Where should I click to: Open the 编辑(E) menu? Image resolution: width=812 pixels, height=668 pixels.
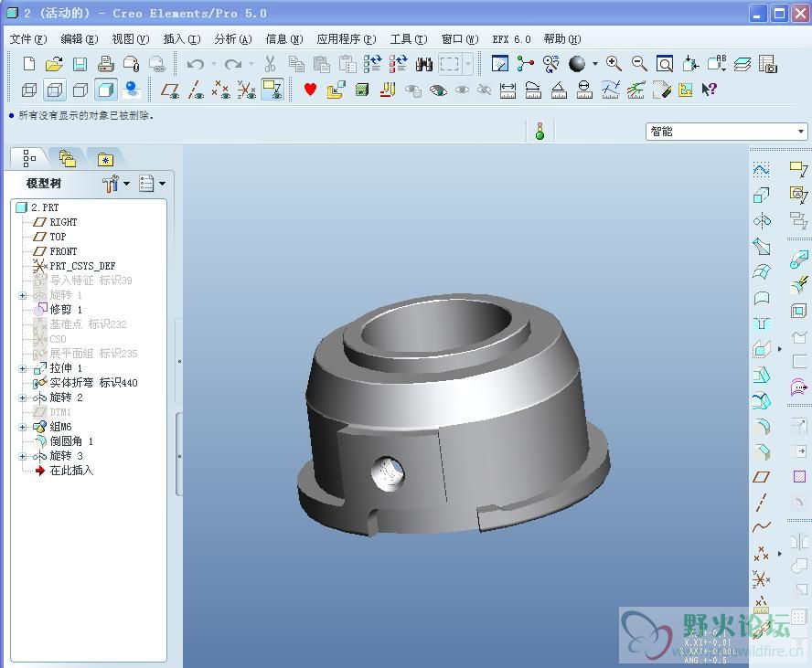[x=80, y=39]
